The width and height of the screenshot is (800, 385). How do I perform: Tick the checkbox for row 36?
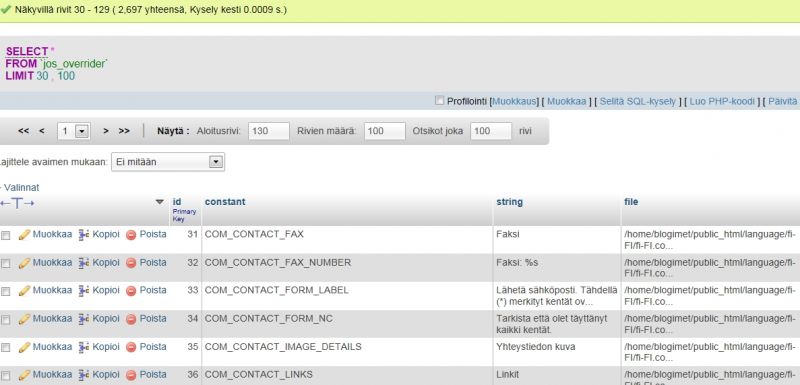coord(6,376)
